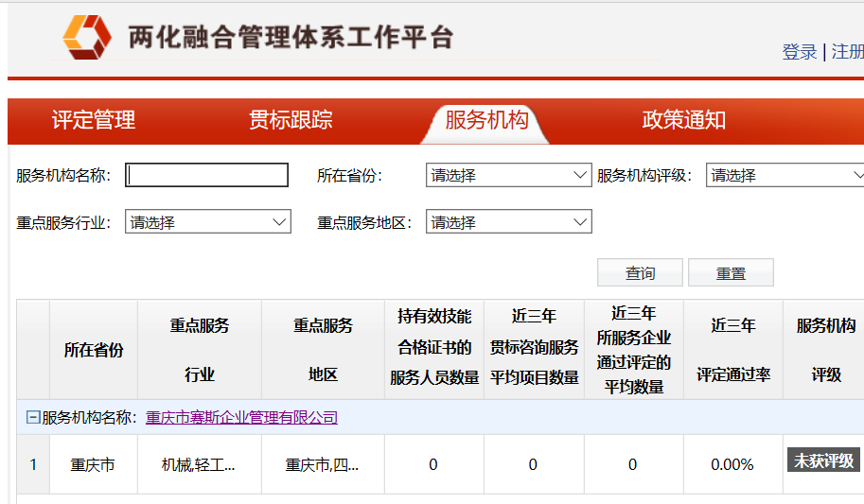This screenshot has width=864, height=504.
Task: Click the 未获评级 rating badge
Action: (823, 461)
